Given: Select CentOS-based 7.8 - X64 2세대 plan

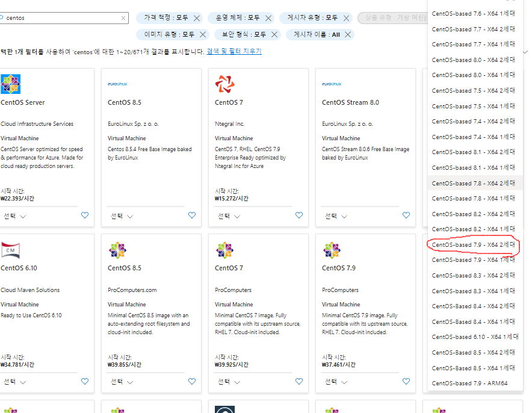Looking at the screenshot, I should pos(474,183).
